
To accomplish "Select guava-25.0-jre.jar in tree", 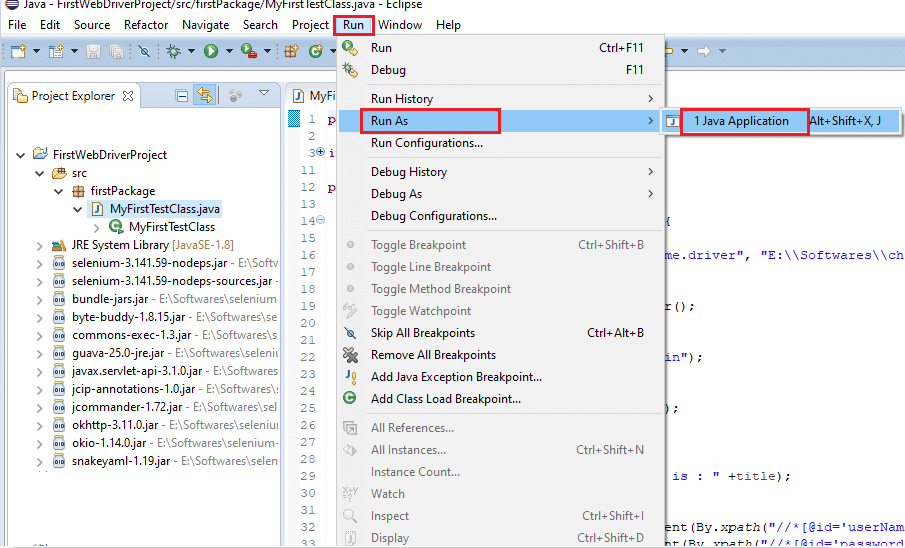I will point(118,353).
